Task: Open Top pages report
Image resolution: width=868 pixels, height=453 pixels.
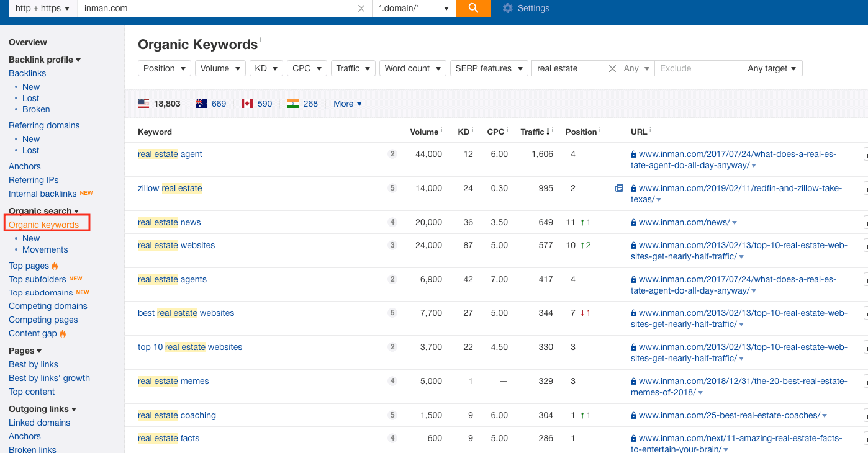Action: click(29, 266)
